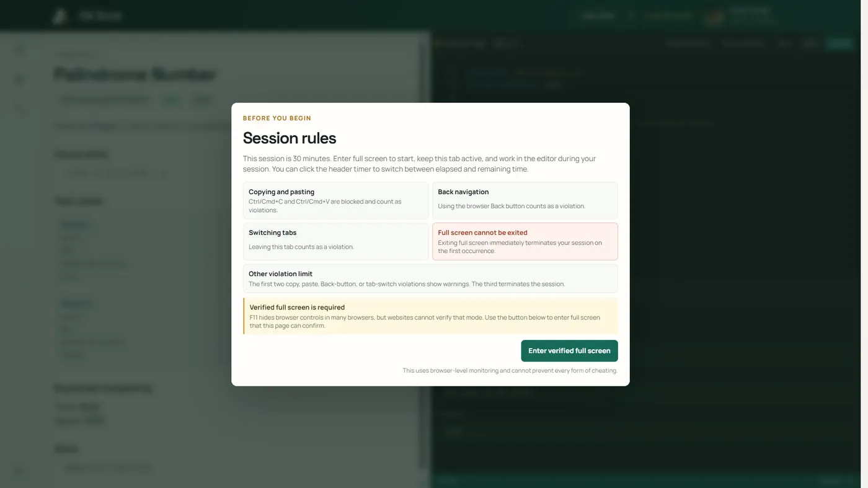This screenshot has height=488, width=868.
Task: Click the browser-level monitoring disclaimer text
Action: 510,371
